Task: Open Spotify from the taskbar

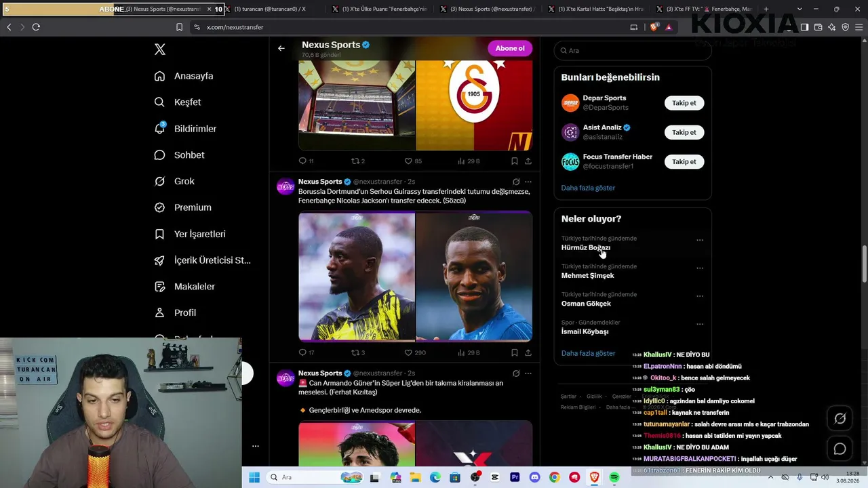Action: 614,477
